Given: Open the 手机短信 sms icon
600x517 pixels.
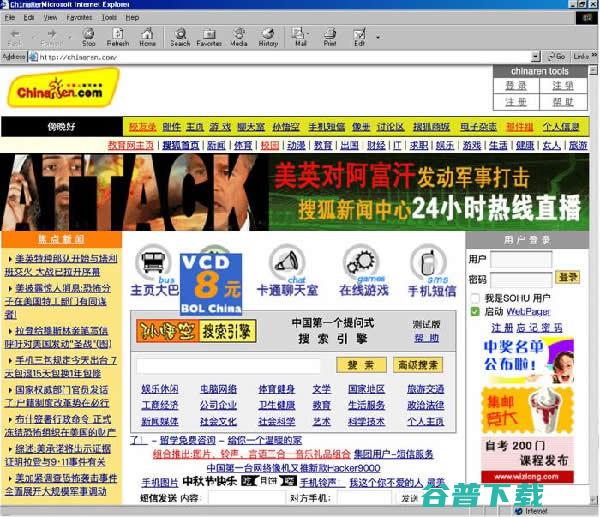Looking at the screenshot, I should click(x=432, y=270).
